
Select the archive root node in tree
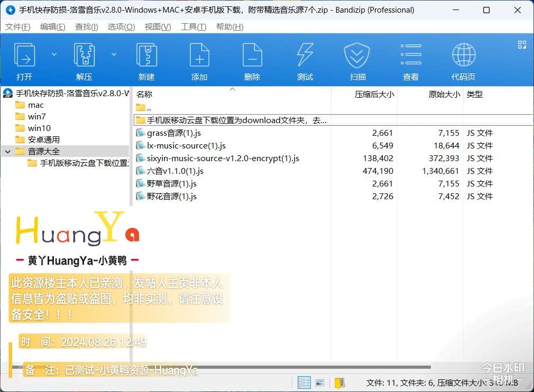(x=66, y=93)
